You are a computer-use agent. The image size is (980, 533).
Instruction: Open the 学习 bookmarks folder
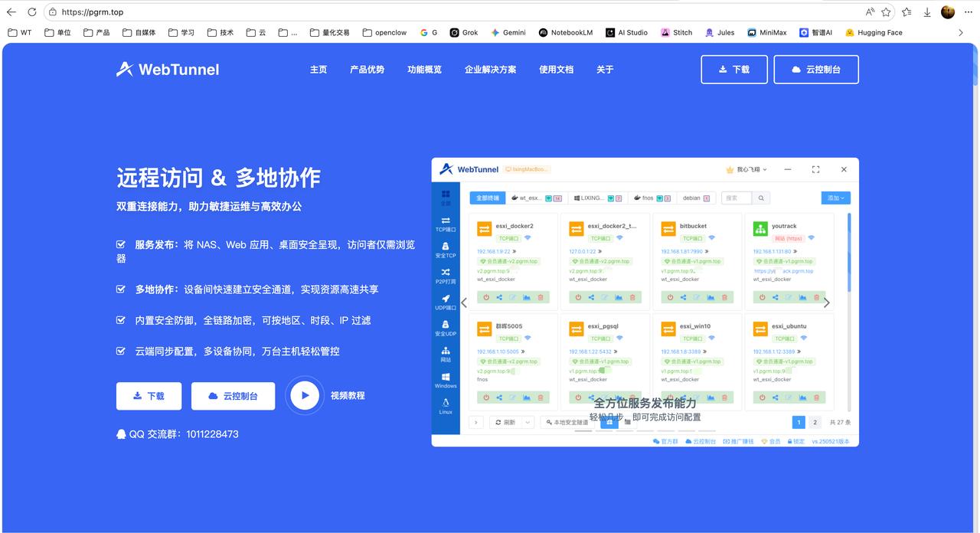181,32
